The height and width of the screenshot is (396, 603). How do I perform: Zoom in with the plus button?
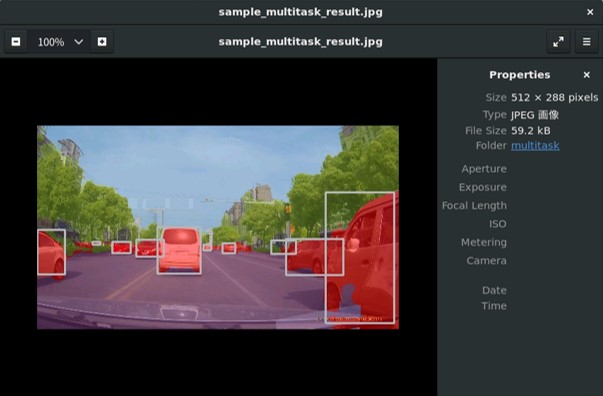tap(102, 42)
